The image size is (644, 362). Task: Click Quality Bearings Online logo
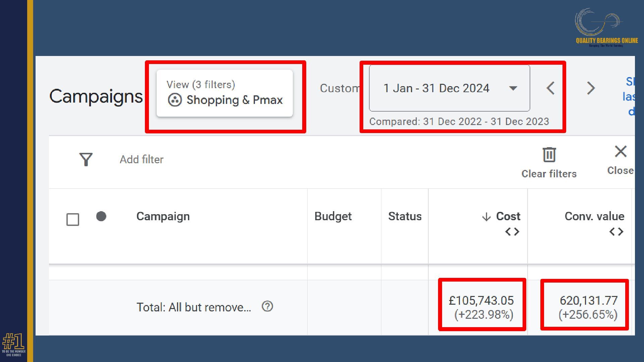pos(606,27)
